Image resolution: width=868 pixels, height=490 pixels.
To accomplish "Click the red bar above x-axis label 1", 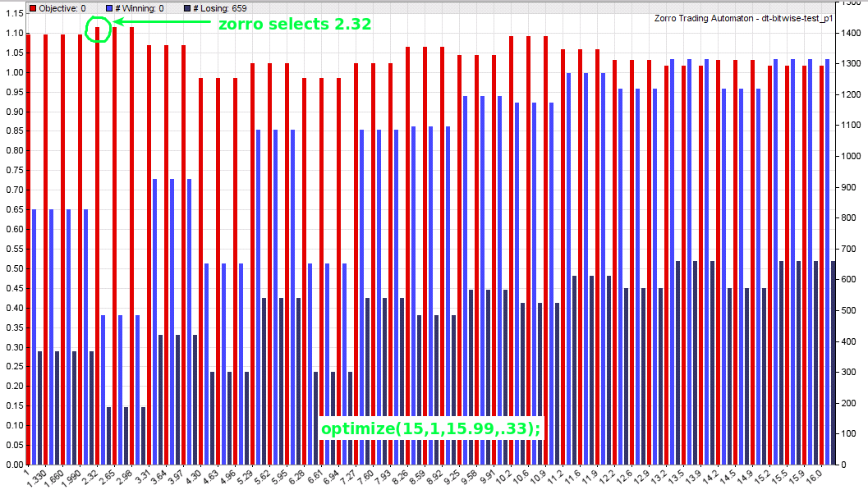I will 29,246.
